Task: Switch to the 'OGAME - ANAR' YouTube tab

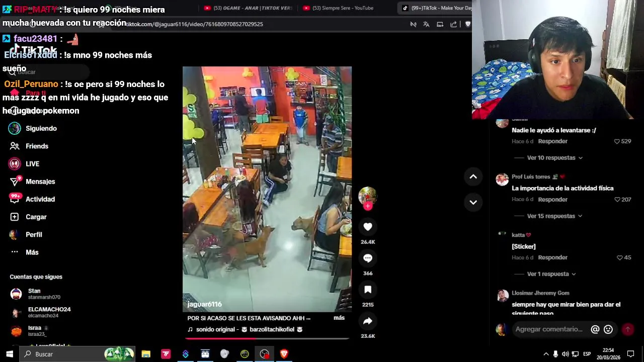Action: [248, 8]
